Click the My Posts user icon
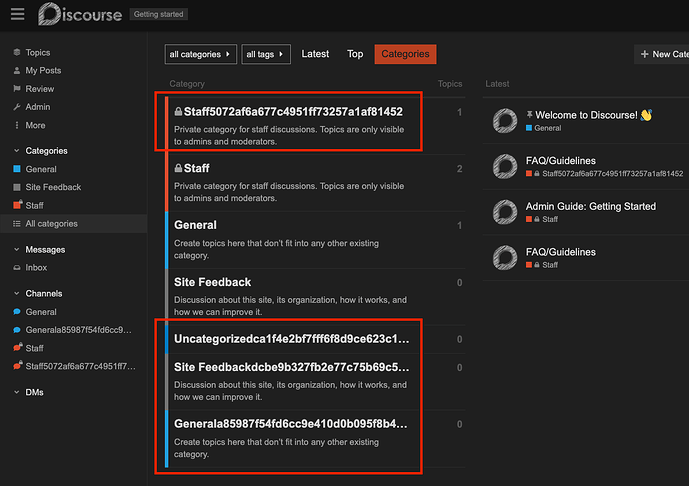 (17, 70)
